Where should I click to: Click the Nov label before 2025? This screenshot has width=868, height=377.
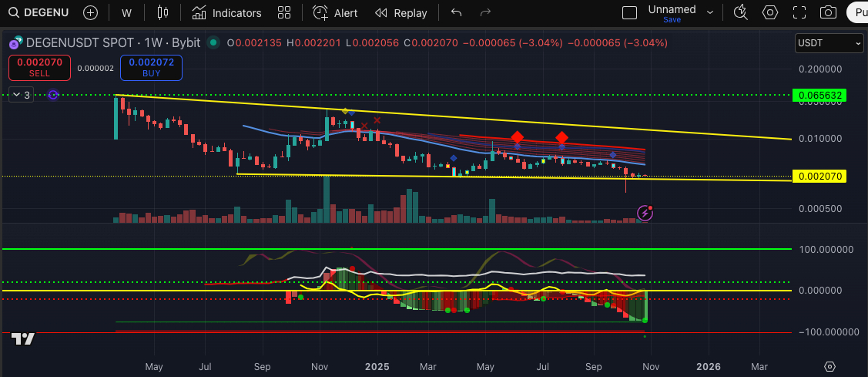pyautogui.click(x=320, y=366)
